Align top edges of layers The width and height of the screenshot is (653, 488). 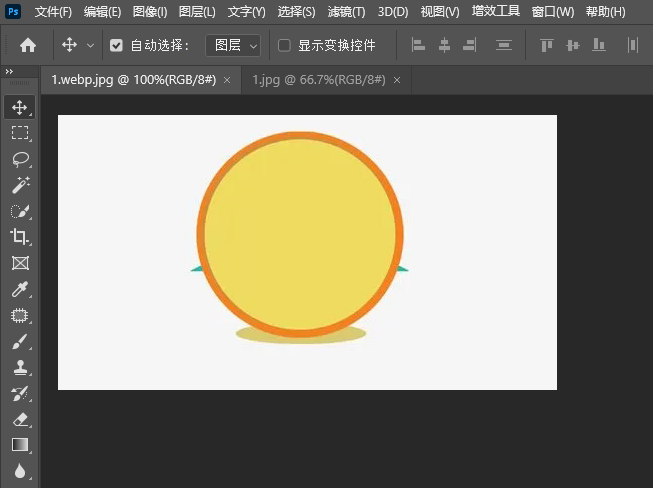click(x=547, y=45)
